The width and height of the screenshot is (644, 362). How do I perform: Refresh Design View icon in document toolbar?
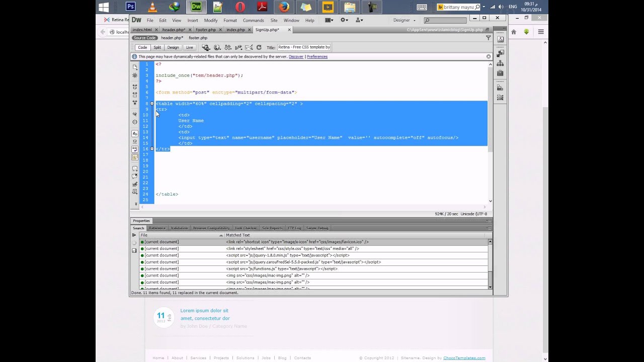click(x=259, y=47)
